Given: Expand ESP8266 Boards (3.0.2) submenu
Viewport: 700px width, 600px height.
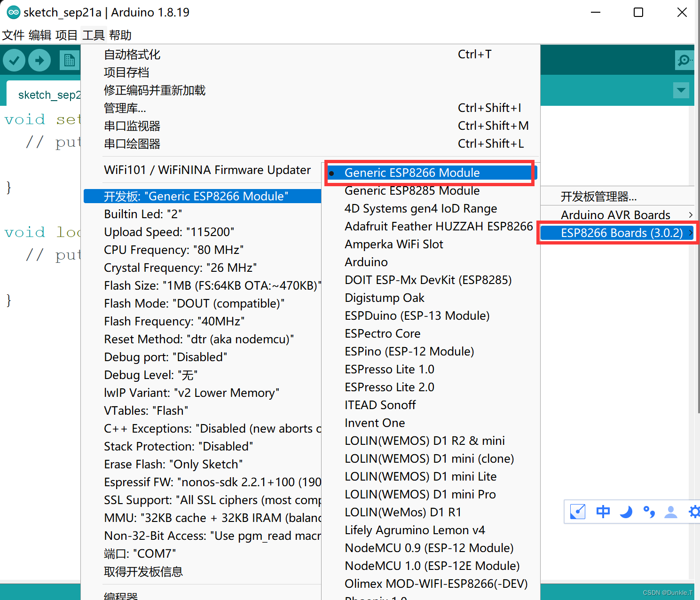Looking at the screenshot, I should point(617,233).
